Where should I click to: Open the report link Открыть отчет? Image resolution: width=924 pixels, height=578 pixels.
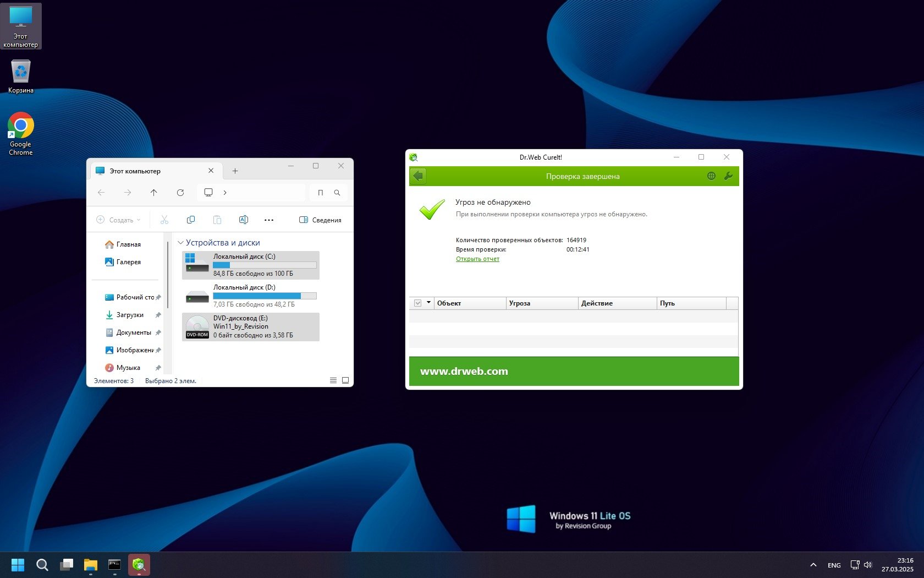(x=477, y=259)
